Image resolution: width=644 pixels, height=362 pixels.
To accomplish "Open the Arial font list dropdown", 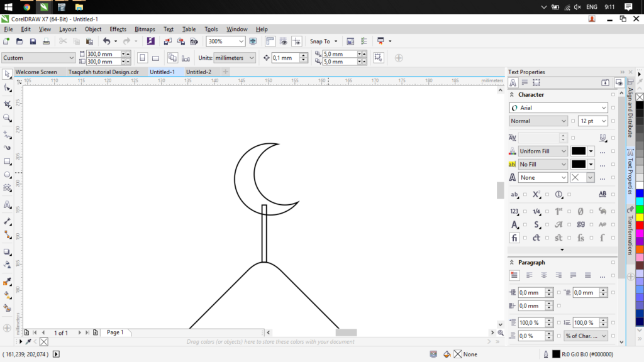I will 602,108.
